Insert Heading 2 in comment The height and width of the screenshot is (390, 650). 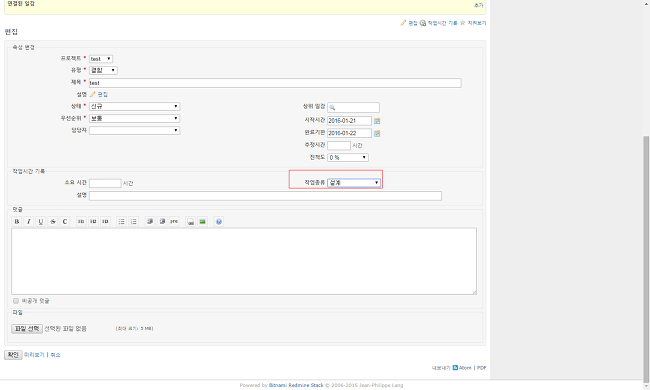pyautogui.click(x=93, y=222)
